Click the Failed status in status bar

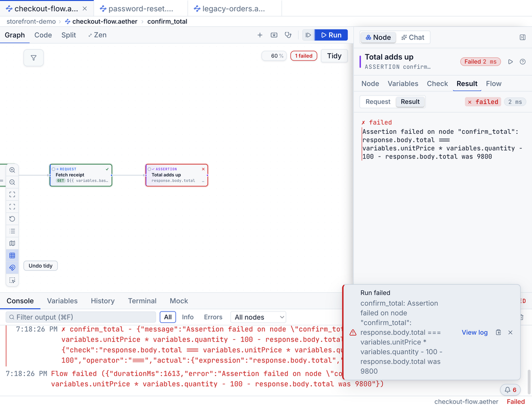coord(515,401)
